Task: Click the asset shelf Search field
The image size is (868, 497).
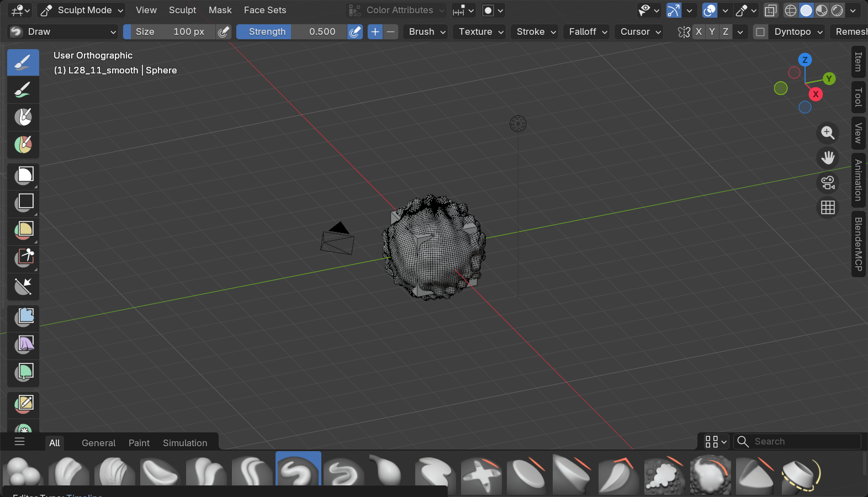Action: 797,442
